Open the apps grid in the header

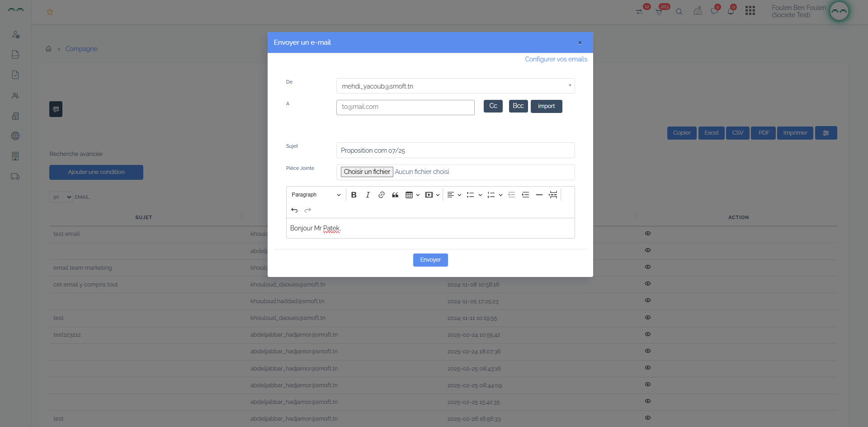point(750,11)
